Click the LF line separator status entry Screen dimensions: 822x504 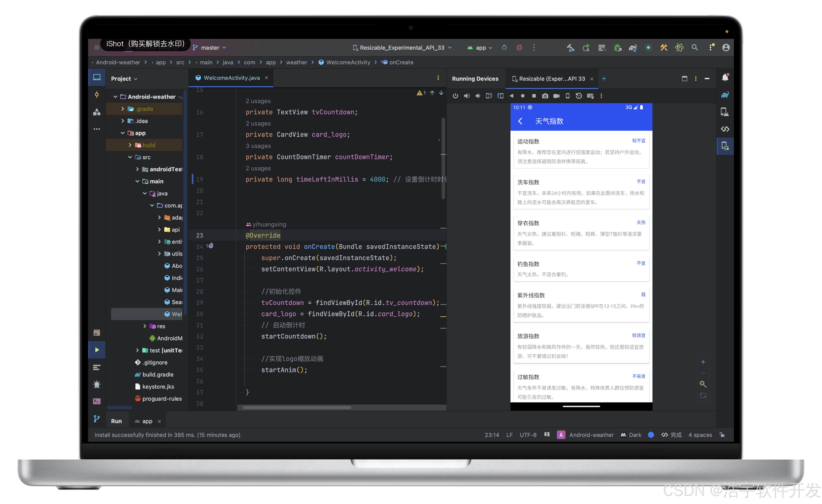coord(509,435)
